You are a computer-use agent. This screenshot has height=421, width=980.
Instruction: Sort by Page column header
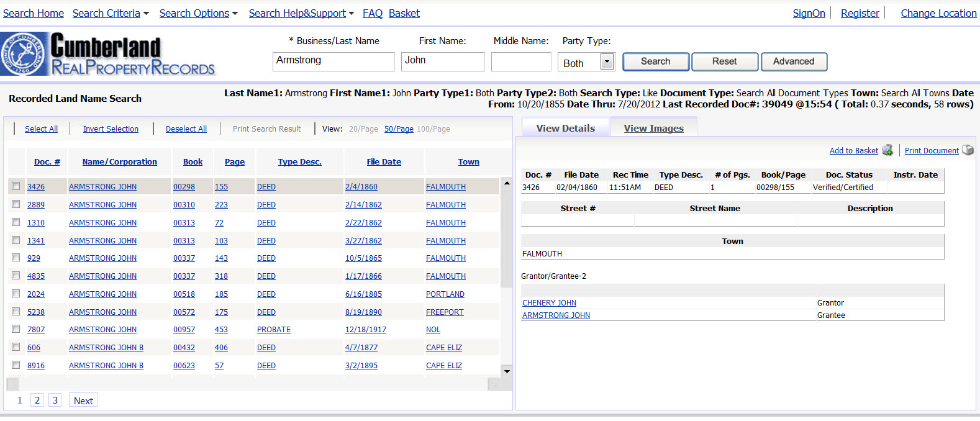(x=235, y=161)
